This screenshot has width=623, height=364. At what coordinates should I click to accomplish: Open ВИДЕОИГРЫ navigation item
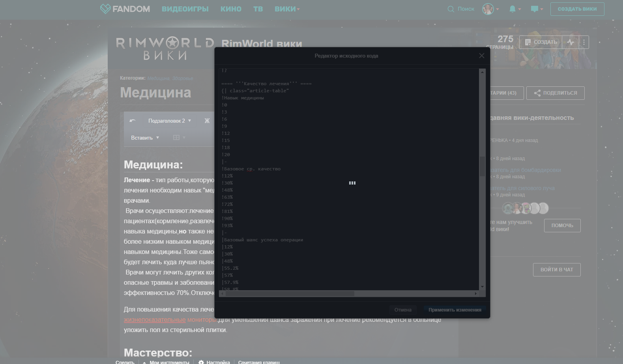coord(185,9)
